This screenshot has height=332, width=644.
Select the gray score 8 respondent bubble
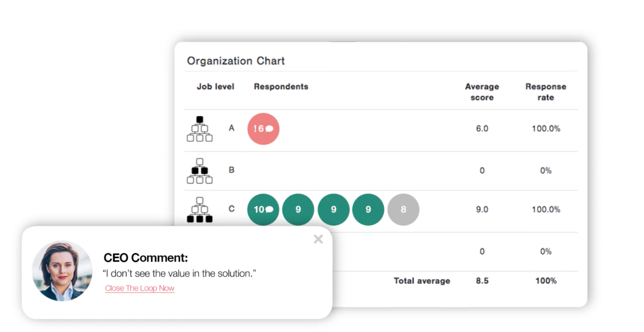[403, 210]
